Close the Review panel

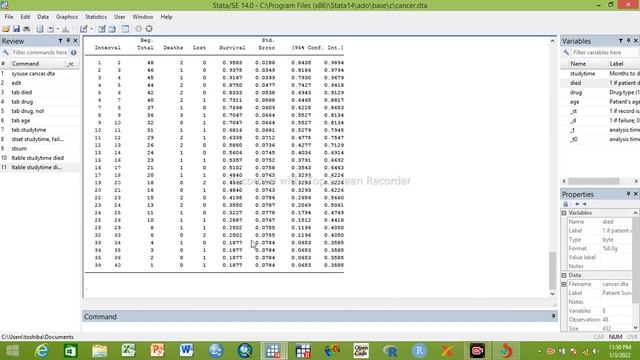tap(76, 41)
